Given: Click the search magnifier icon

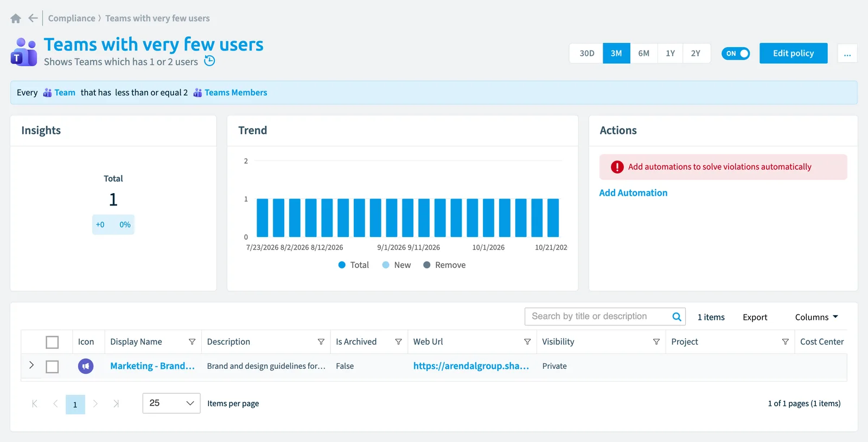Looking at the screenshot, I should point(676,317).
